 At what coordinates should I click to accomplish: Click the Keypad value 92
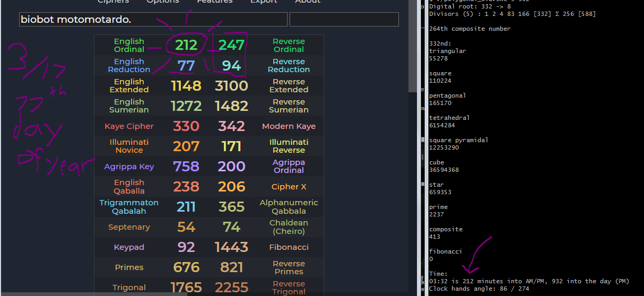point(186,247)
